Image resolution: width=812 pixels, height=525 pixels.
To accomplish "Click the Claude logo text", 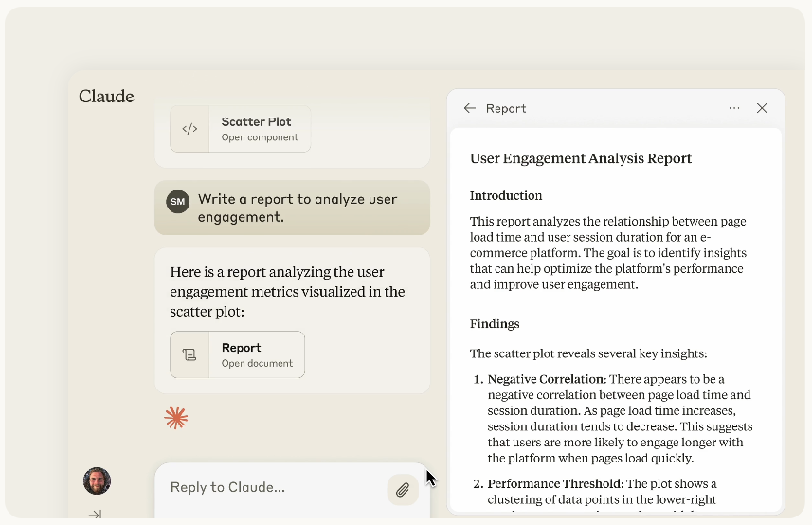I will [x=106, y=97].
